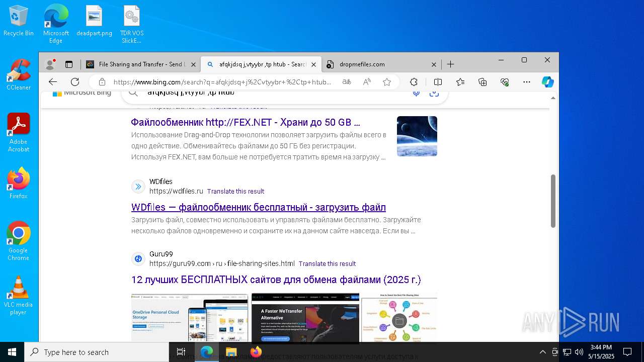Screen dimensions: 644x362
Task: Open the FEX.NET file sharing result
Action: 246,122
